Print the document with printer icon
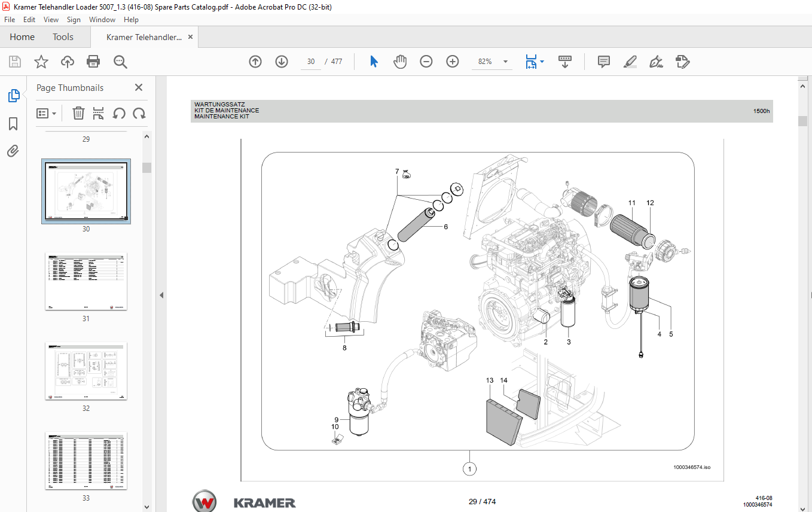Viewport: 812px width, 512px height. (x=93, y=62)
